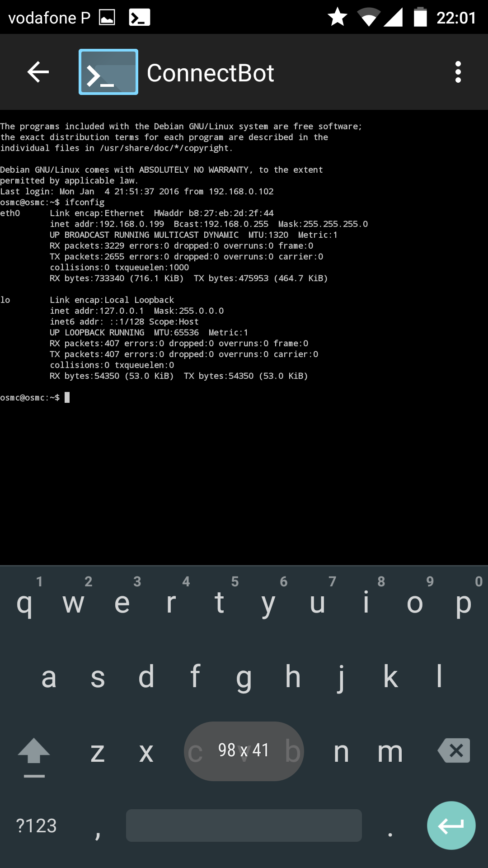Tap the battery icon in status bar

point(420,17)
